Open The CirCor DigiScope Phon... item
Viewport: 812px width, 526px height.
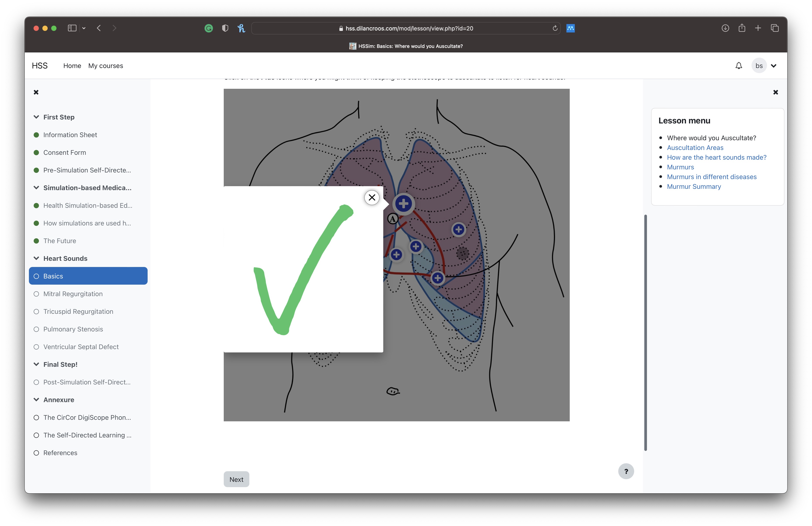tap(87, 417)
